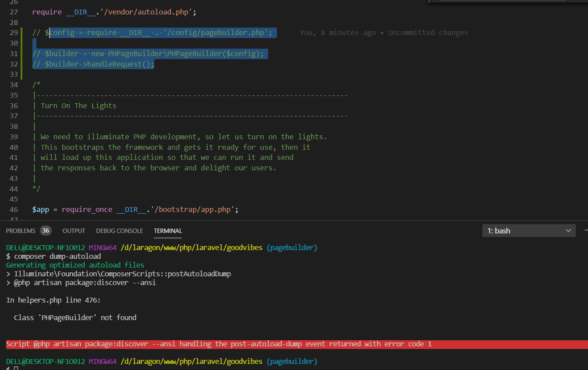
Task: Click the Class 'PHPageBuilder' not found message
Action: coord(74,317)
